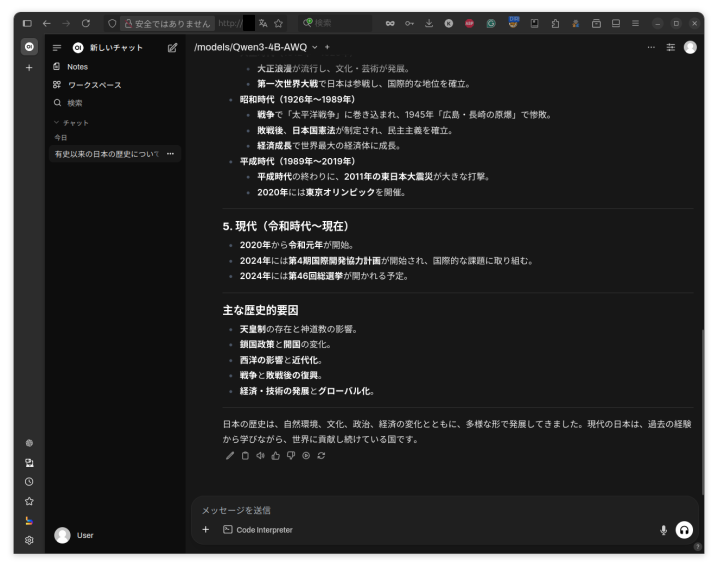Open the browser hamburger application menu
The width and height of the screenshot is (718, 569).
[635, 23]
